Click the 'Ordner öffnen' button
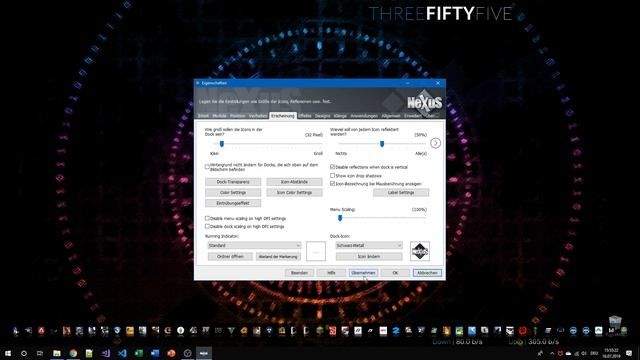This screenshot has width=640, height=360. 230,256
